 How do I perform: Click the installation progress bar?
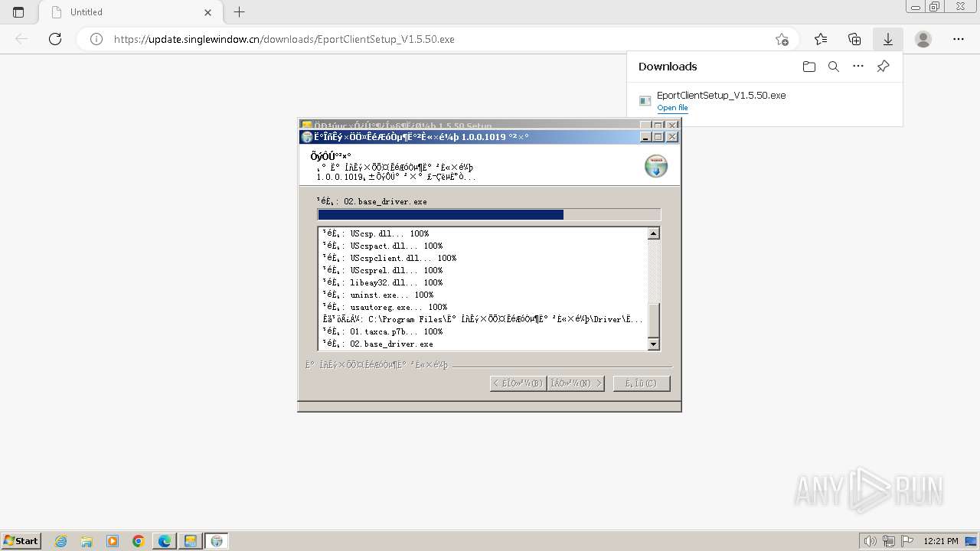click(488, 215)
